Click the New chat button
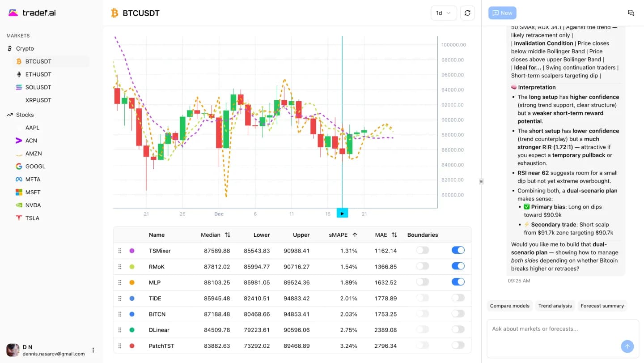This screenshot has width=644, height=363. pos(502,13)
